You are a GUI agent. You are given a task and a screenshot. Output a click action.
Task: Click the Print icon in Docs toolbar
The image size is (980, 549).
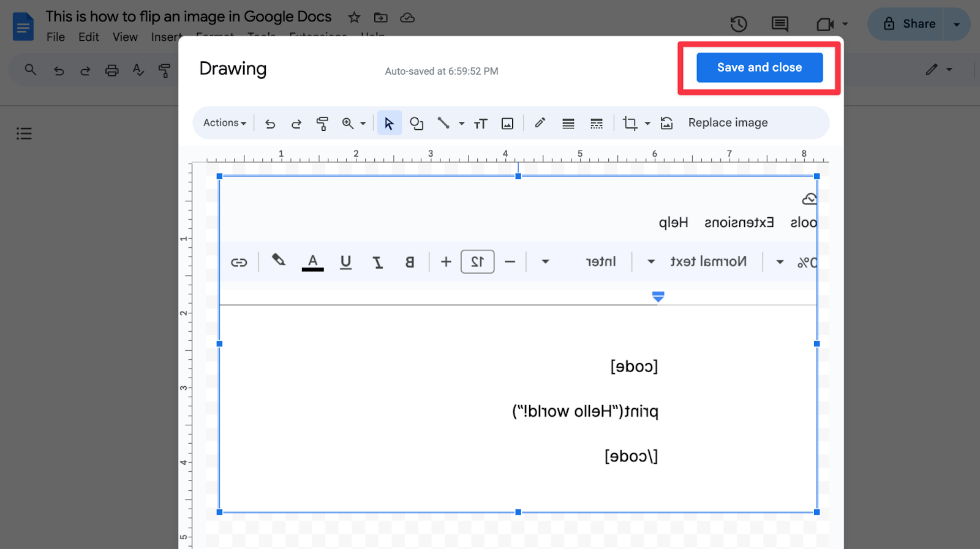pyautogui.click(x=111, y=70)
